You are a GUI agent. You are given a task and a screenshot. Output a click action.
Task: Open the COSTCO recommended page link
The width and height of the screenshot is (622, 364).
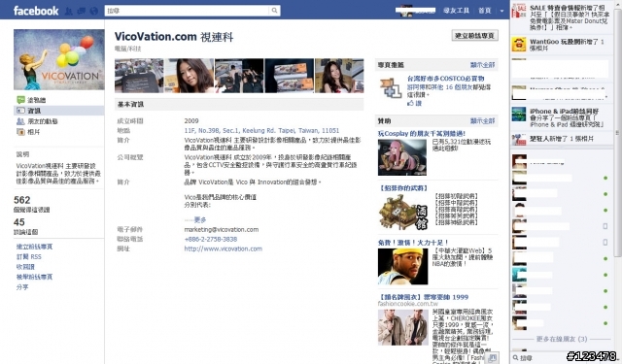click(x=445, y=79)
